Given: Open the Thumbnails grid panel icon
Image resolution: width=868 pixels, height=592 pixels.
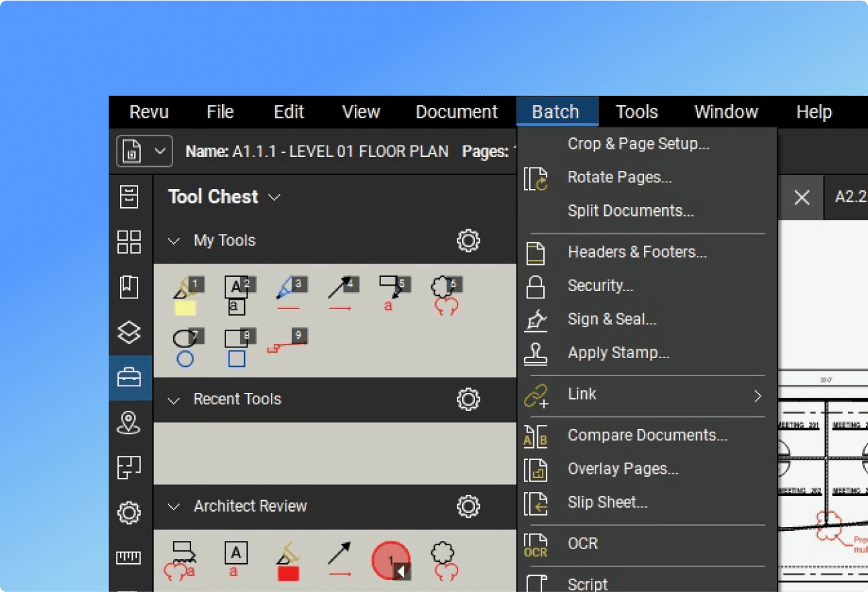Looking at the screenshot, I should click(129, 242).
